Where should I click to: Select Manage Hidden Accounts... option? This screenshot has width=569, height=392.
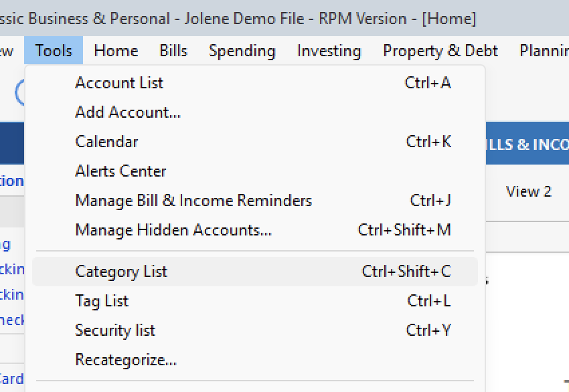tap(173, 230)
